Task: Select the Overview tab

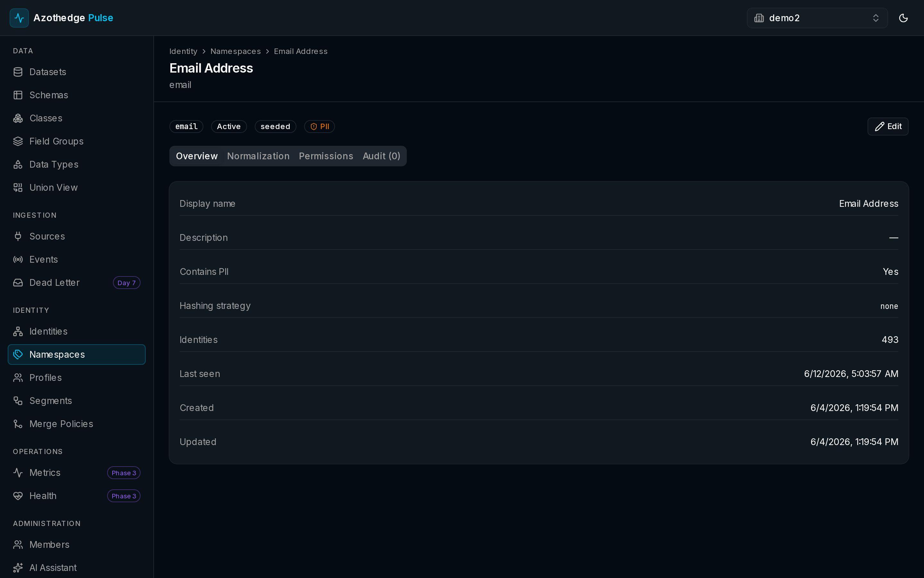Action: coord(197,156)
